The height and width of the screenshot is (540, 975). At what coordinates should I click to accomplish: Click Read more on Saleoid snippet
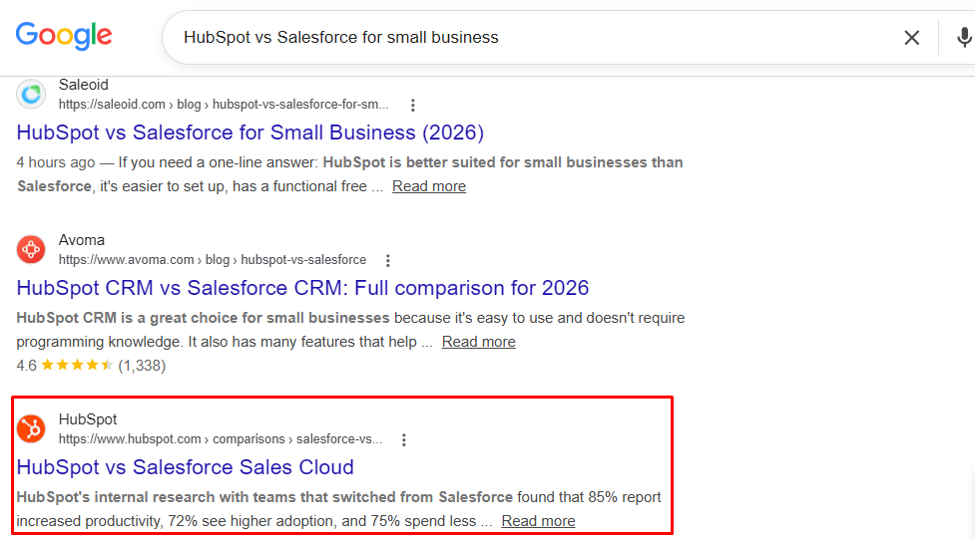(x=429, y=186)
